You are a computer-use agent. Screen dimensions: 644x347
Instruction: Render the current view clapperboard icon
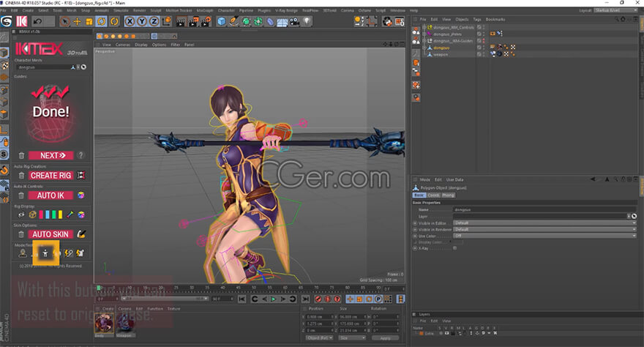click(181, 21)
